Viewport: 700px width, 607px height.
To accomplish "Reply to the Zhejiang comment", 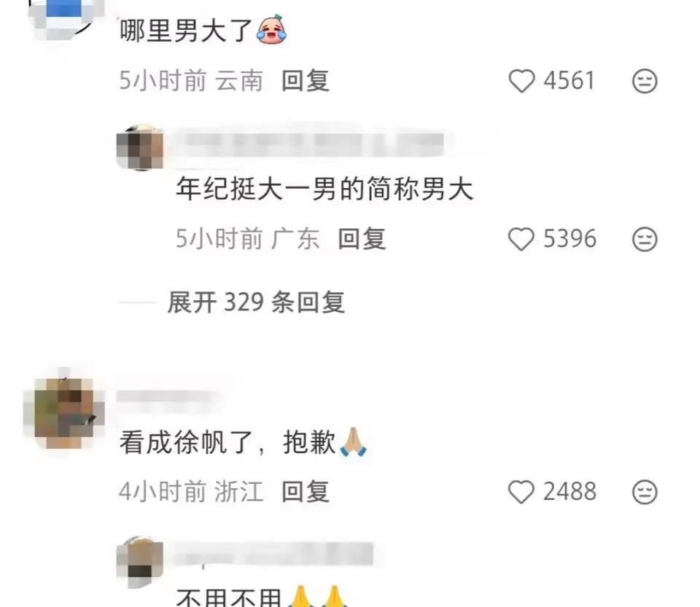I will (306, 492).
